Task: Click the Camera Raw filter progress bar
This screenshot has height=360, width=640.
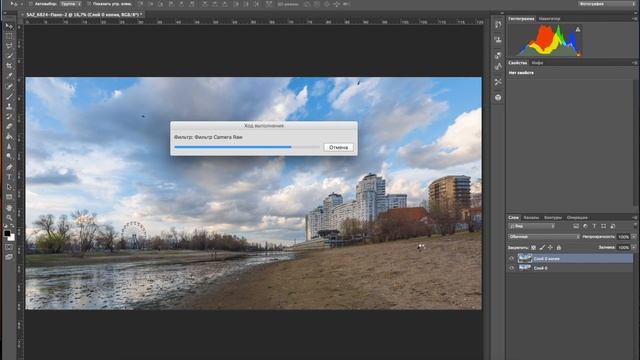Action: (x=247, y=147)
